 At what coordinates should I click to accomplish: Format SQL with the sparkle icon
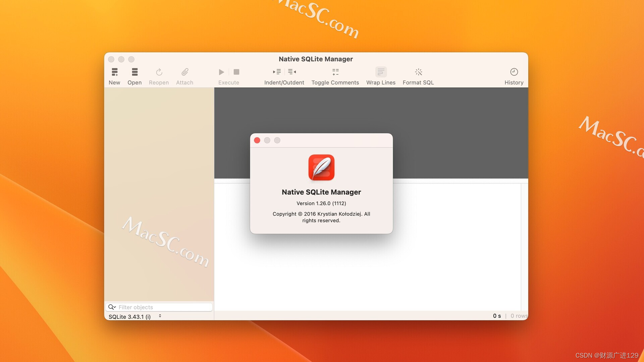coord(419,72)
